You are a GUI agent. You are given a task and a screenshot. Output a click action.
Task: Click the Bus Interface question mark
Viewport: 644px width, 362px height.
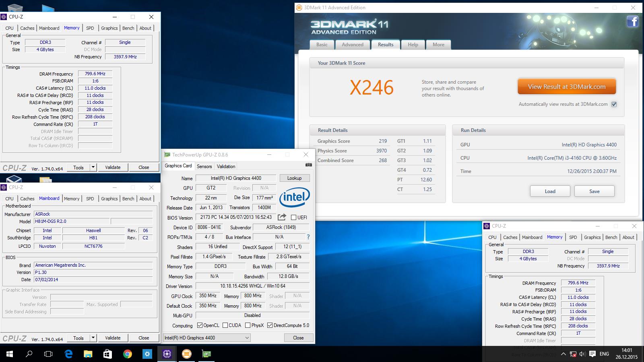coord(308,237)
